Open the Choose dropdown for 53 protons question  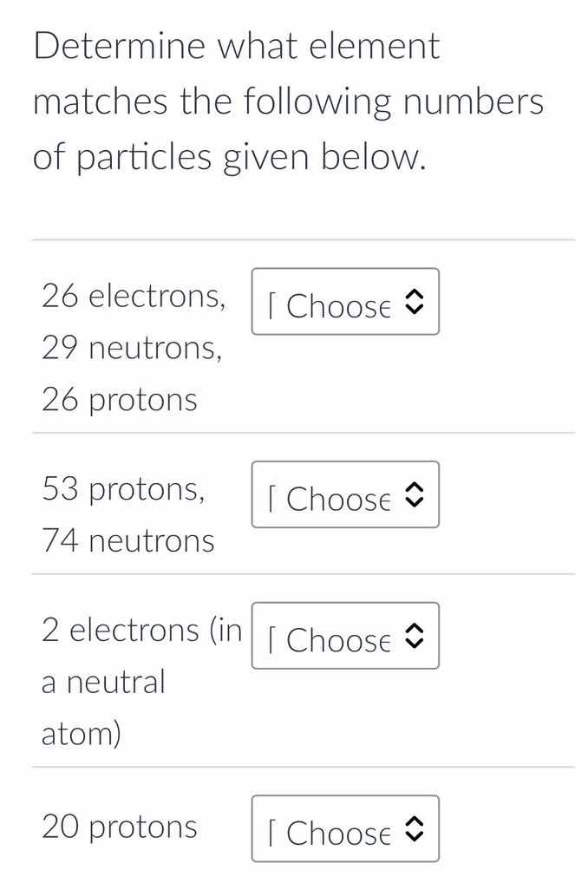point(345,495)
